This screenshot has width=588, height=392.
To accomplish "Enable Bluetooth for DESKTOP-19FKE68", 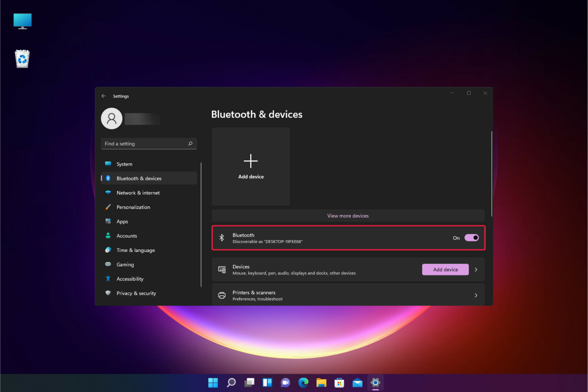I will pos(472,238).
